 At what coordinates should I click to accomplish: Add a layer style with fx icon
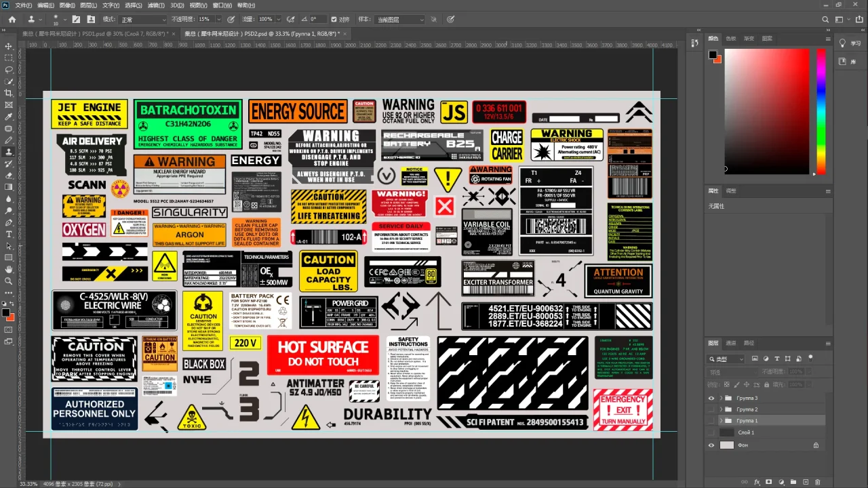click(757, 481)
